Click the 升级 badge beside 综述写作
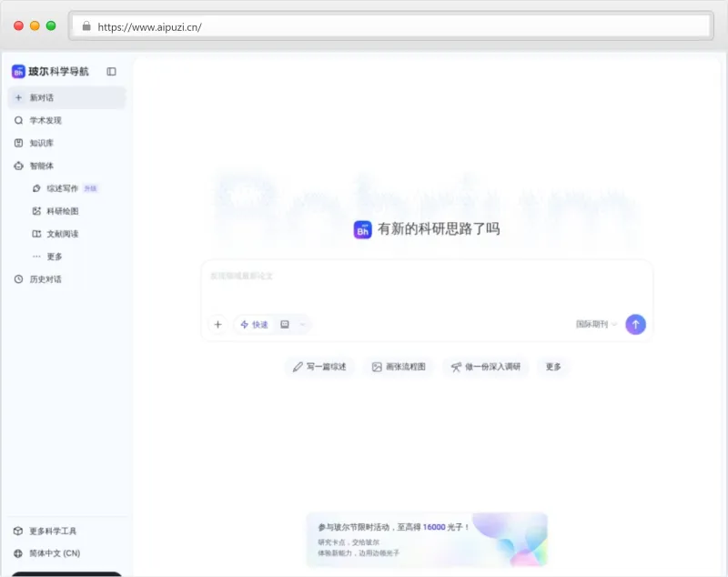The image size is (728, 577). [x=90, y=188]
